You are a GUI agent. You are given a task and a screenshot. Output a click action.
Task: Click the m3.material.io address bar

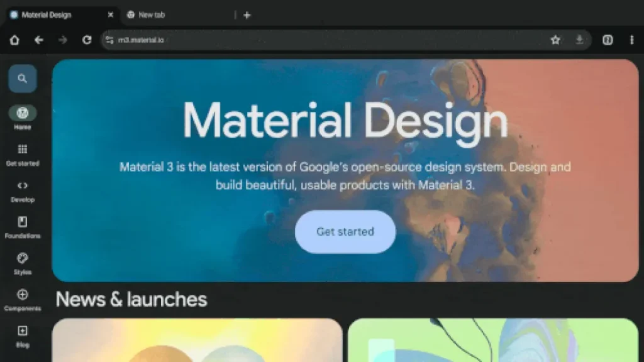(314, 40)
